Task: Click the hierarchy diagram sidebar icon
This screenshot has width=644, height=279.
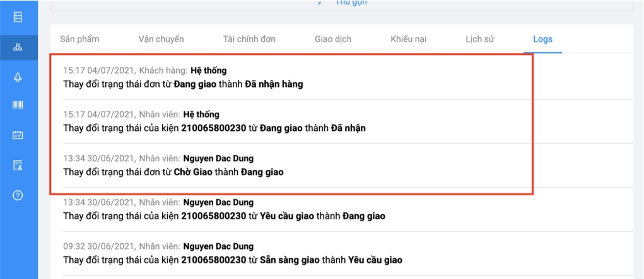Action: (x=18, y=47)
